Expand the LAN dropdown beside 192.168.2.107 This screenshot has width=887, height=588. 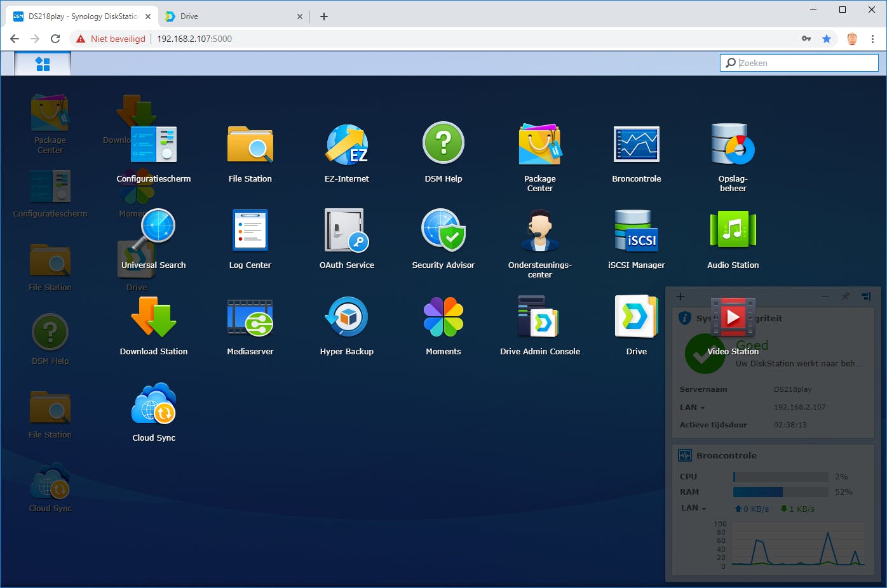[693, 408]
